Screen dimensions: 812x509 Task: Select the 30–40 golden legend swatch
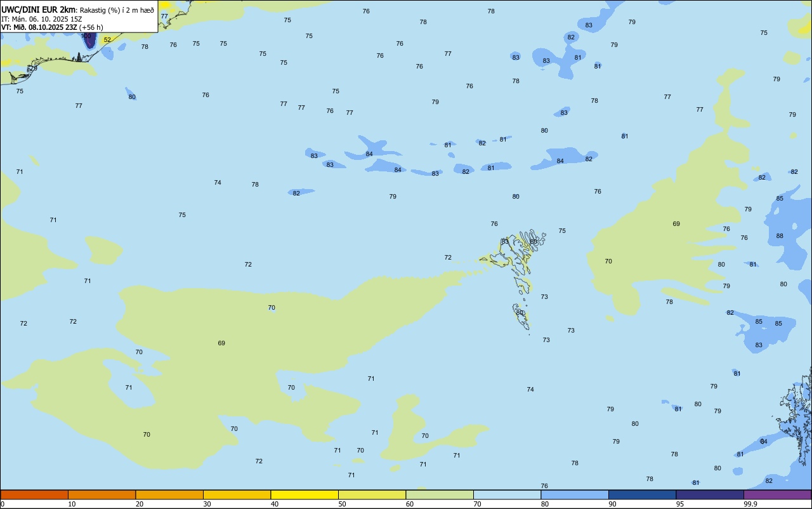coord(237,494)
